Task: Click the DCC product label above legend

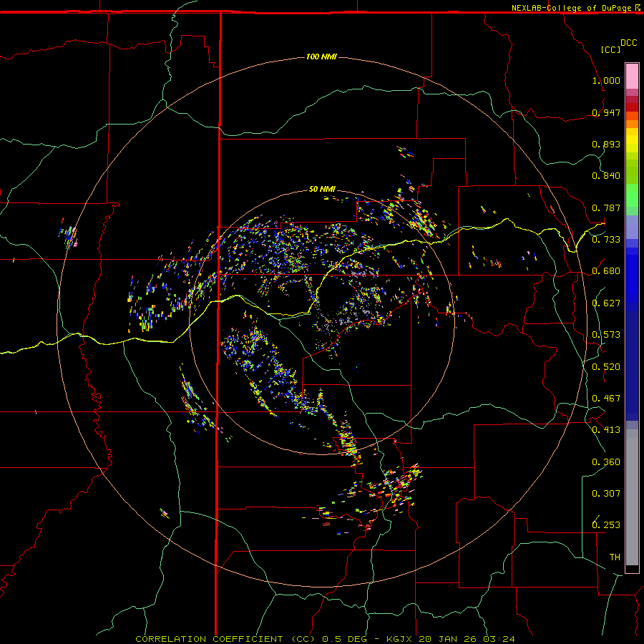Action: pos(628,42)
